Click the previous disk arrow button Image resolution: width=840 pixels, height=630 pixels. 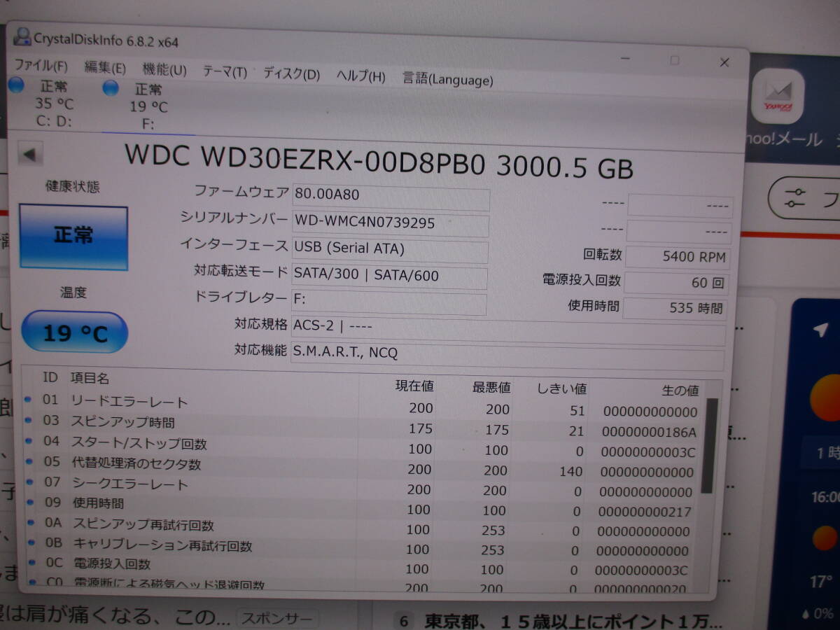(30, 154)
